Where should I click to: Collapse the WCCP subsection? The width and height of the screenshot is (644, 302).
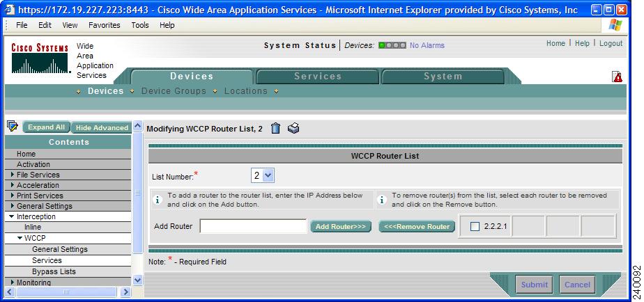[x=20, y=237]
